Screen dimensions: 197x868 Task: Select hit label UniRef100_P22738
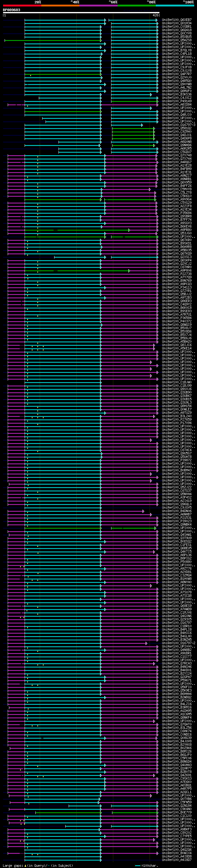coord(176,274)
